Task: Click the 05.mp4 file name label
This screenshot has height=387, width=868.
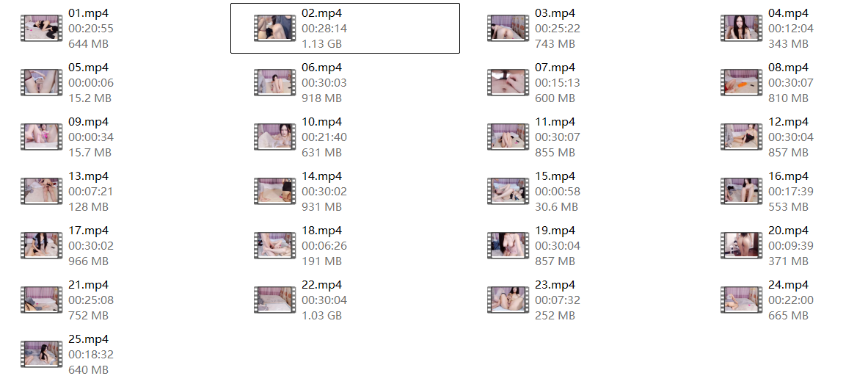Action: click(89, 68)
